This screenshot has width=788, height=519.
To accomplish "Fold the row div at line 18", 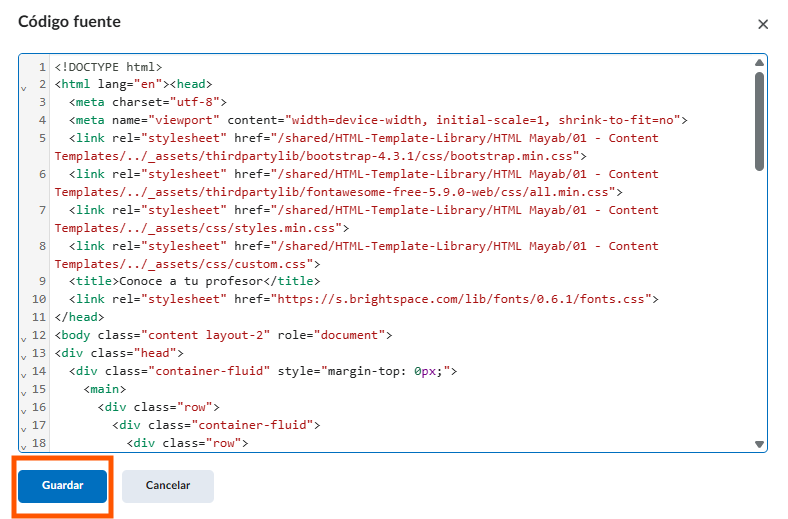I will [23, 445].
